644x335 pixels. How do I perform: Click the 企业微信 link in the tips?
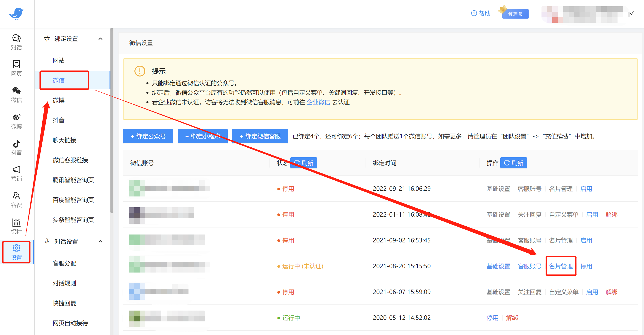318,102
